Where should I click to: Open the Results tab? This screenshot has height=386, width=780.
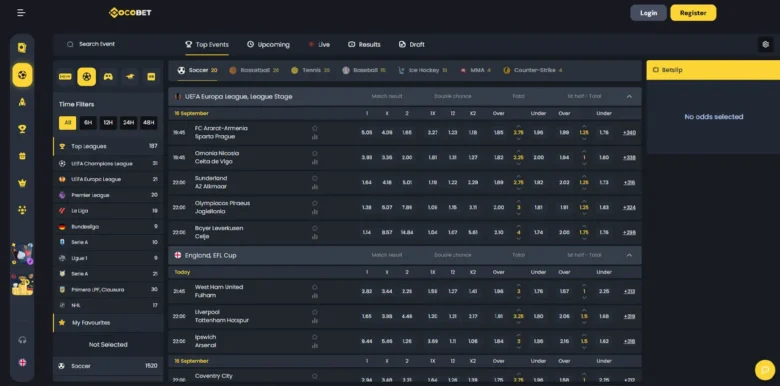click(364, 44)
